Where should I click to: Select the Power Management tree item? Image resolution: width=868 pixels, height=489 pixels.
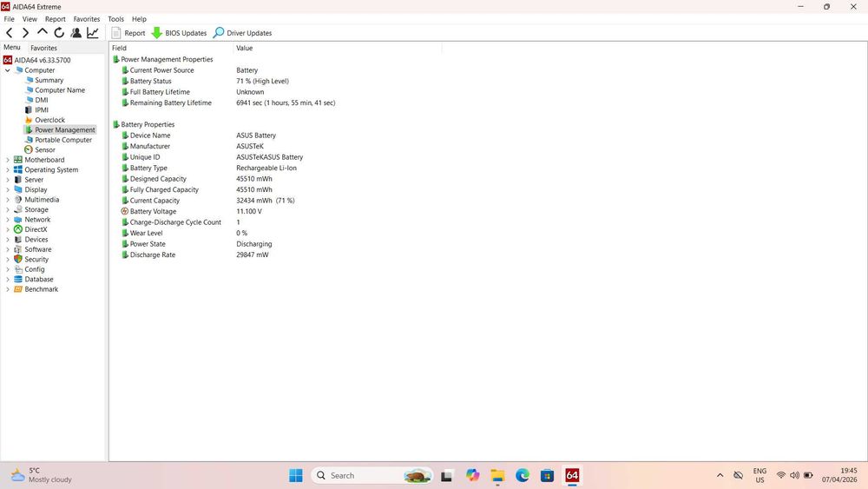[x=60, y=130]
